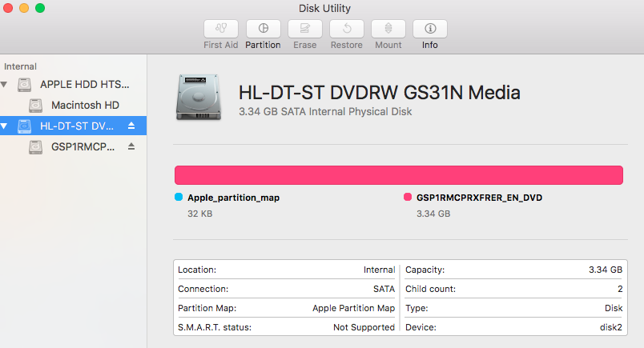Click the Partition Map label

[x=207, y=308]
